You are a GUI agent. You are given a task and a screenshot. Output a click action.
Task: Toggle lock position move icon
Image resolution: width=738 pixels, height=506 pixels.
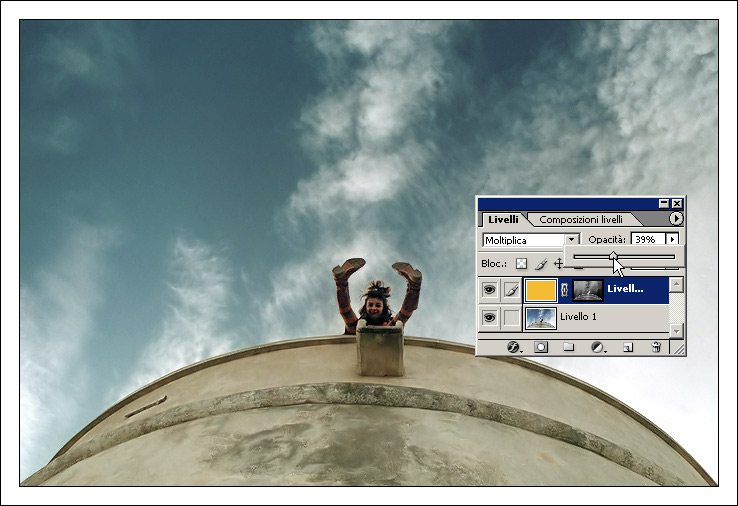[559, 264]
